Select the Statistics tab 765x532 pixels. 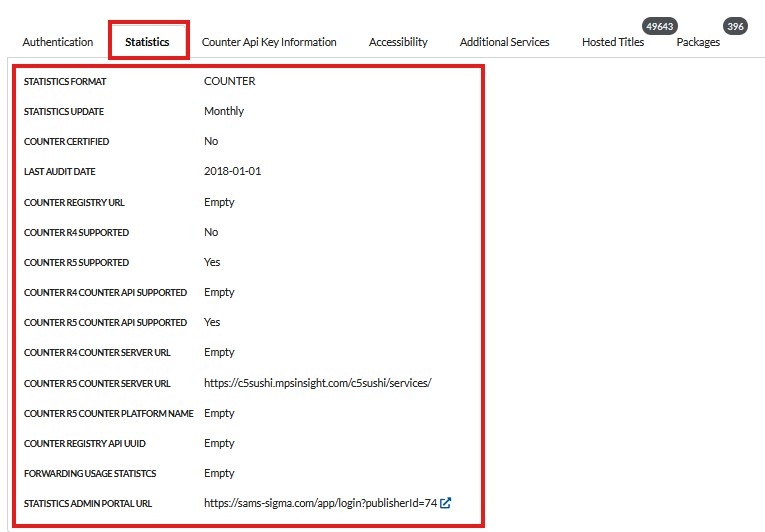click(147, 42)
